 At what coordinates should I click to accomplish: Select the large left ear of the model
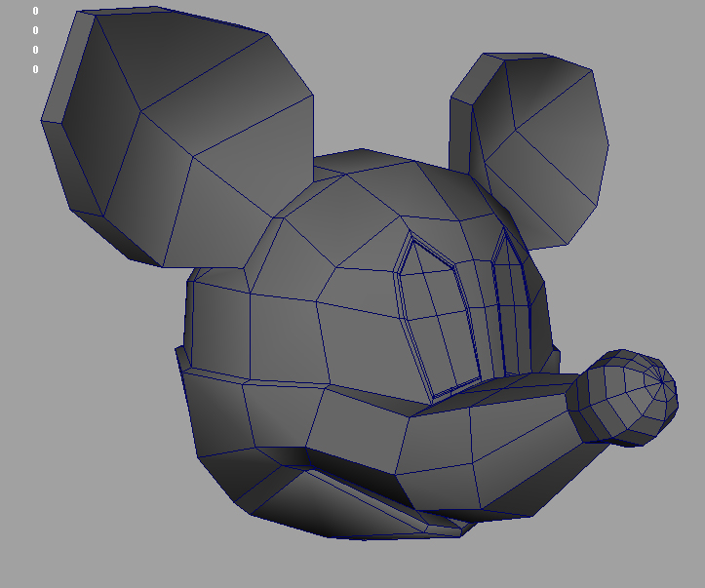coord(177,137)
